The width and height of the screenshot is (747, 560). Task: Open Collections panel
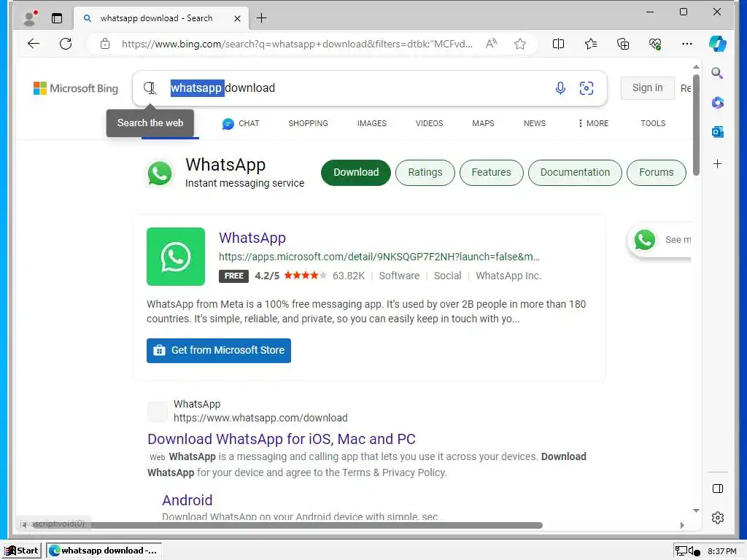(x=623, y=44)
